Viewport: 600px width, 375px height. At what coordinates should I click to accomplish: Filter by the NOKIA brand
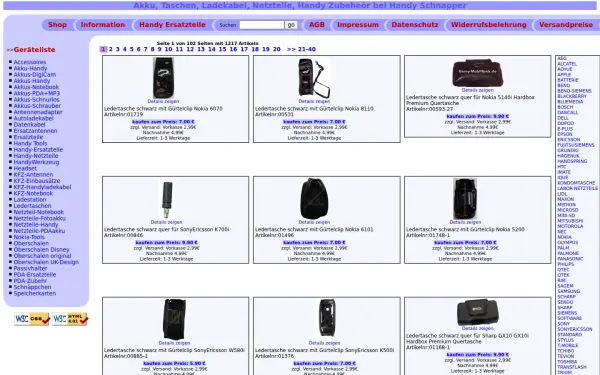click(x=564, y=237)
